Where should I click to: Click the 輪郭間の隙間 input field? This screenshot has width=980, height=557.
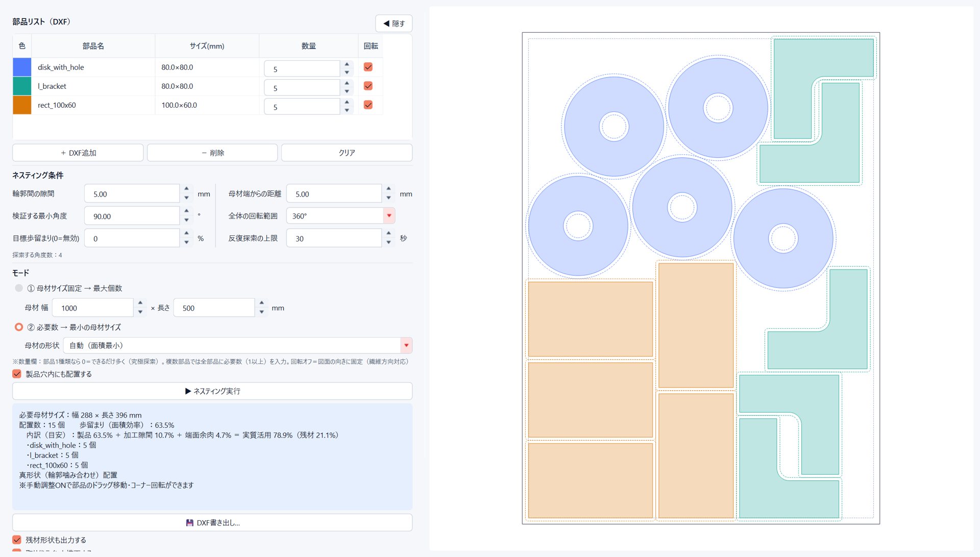[x=132, y=194]
